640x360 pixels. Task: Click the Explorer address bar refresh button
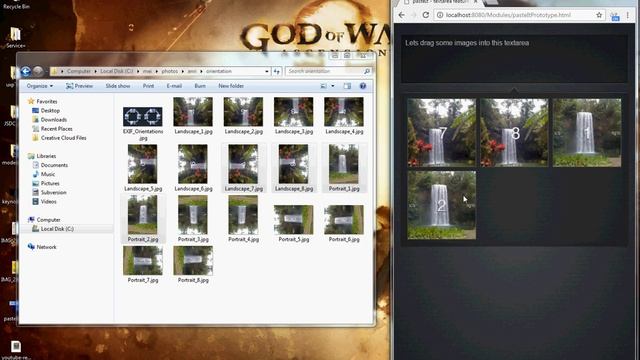point(277,71)
